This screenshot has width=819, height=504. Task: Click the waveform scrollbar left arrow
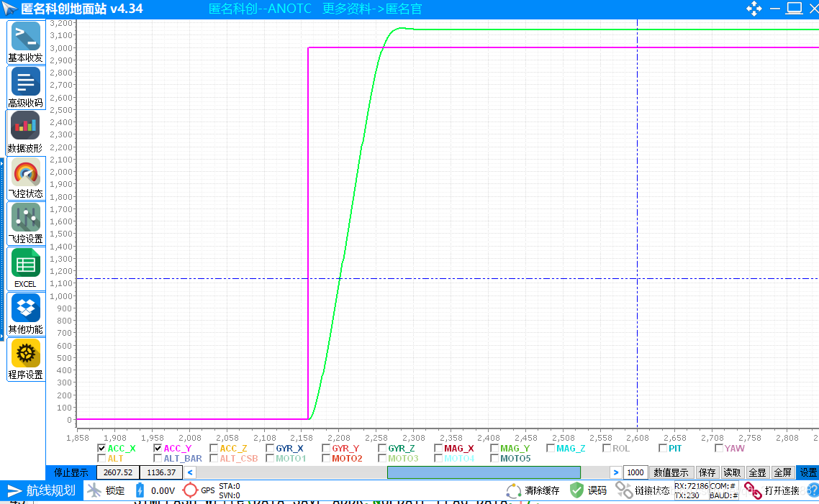(x=189, y=472)
